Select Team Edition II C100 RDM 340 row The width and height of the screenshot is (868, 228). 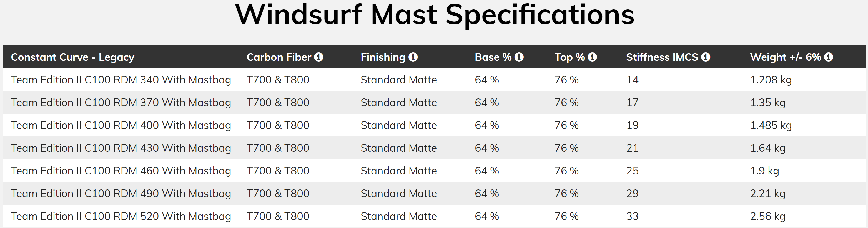click(x=434, y=80)
